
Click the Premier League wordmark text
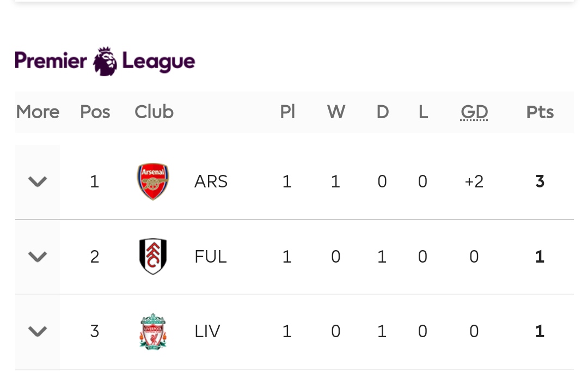point(105,62)
